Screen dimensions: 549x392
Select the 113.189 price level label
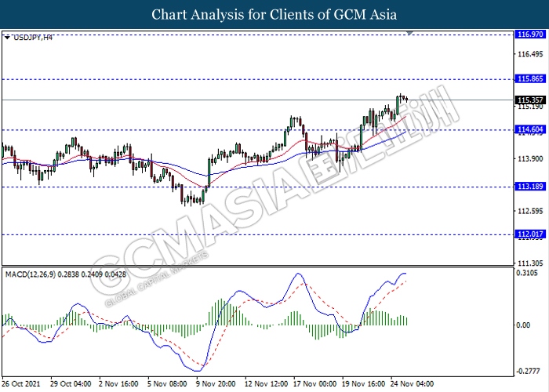530,187
